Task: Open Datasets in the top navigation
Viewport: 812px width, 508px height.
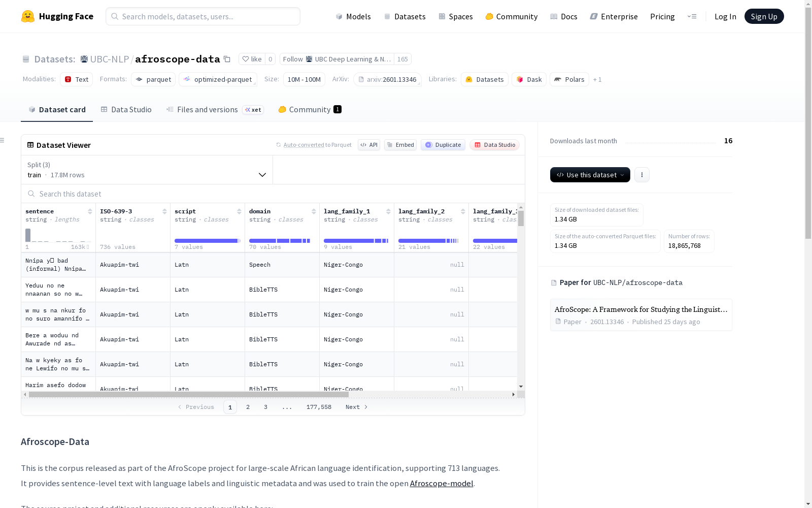Action: 404,16
